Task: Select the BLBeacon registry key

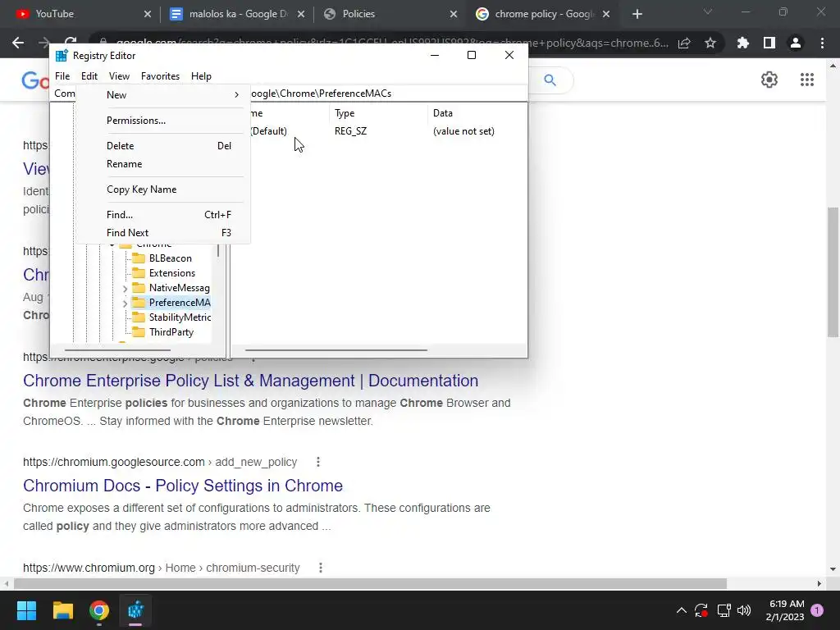Action: pos(171,258)
